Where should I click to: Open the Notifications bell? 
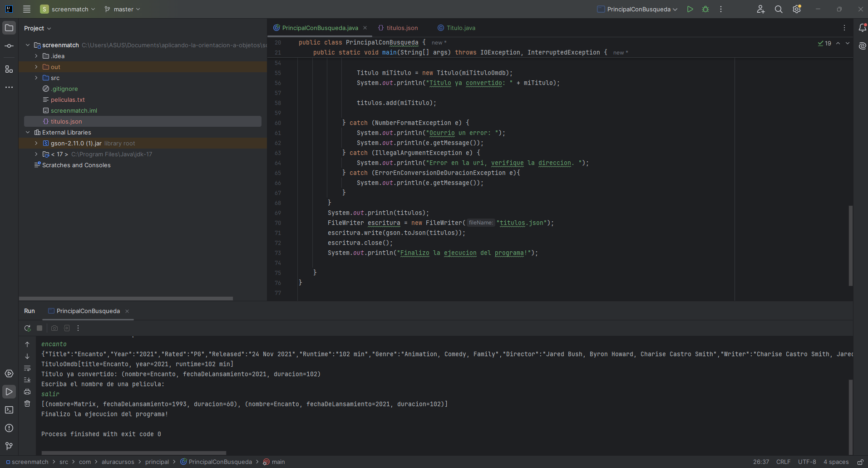[863, 28]
